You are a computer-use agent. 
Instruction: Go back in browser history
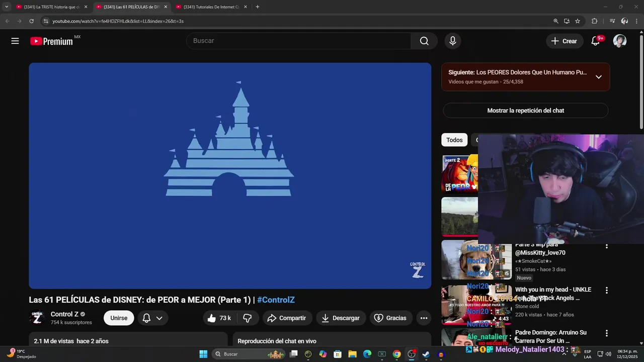[7, 21]
